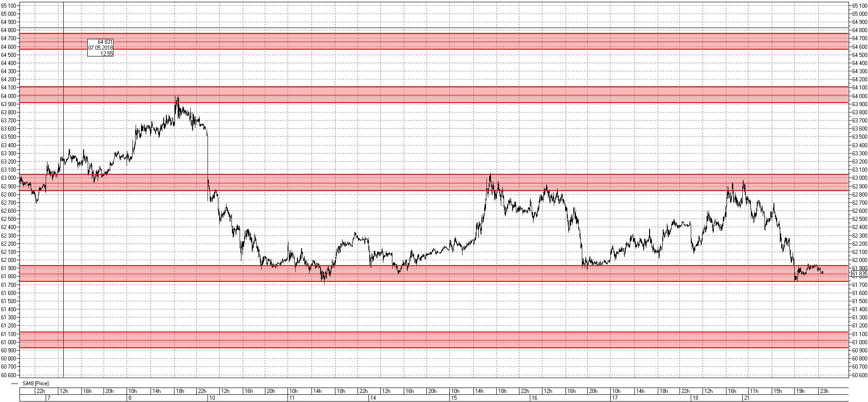Click date label 11 on the date row

click(x=292, y=398)
